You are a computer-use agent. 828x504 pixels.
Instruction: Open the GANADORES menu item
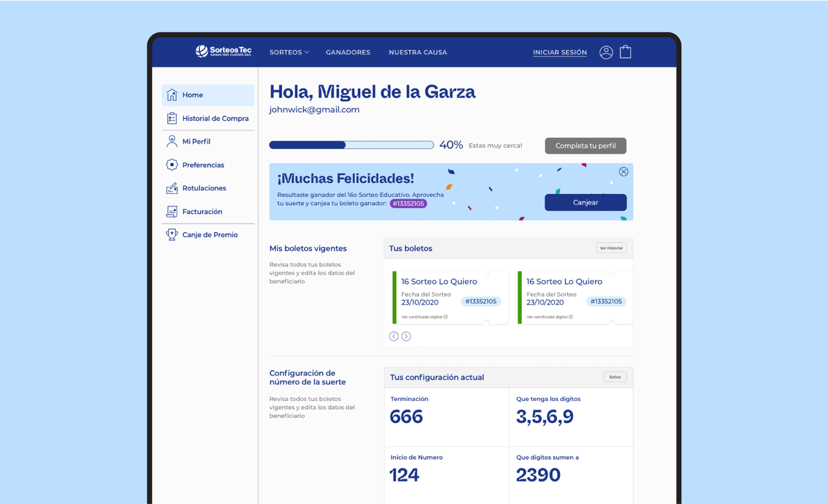[x=348, y=52]
